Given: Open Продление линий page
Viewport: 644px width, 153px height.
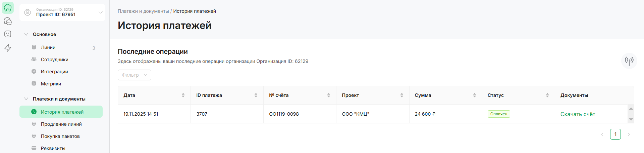Looking at the screenshot, I should click(61, 124).
